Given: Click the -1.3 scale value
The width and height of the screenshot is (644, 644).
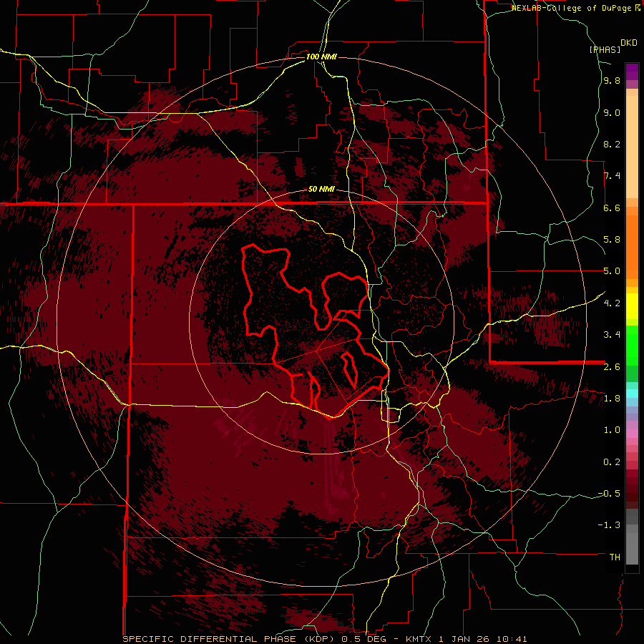Looking at the screenshot, I should pyautogui.click(x=610, y=525).
